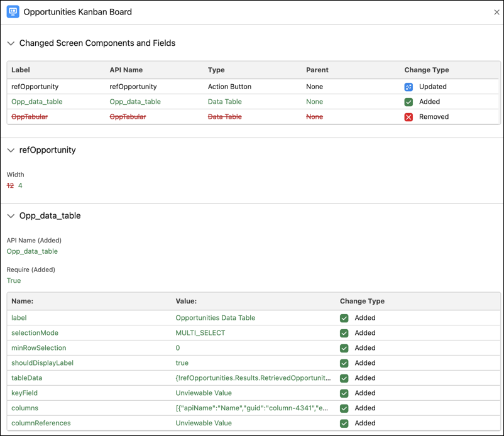504x436 pixels.
Task: Click the new Width value 4
Action: (20, 186)
